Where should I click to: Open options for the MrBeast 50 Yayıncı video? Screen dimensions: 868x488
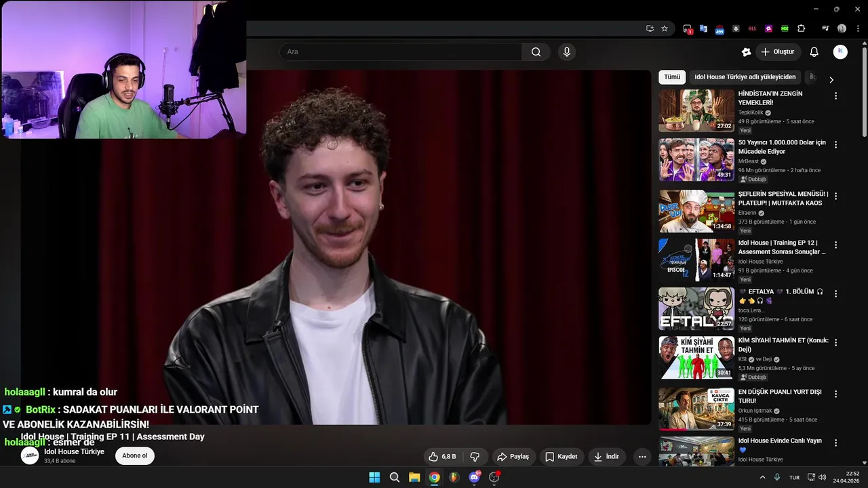835,145
